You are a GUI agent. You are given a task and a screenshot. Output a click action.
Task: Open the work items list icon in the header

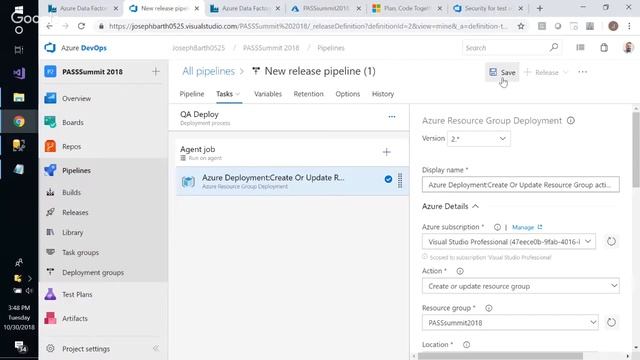[x=580, y=48]
